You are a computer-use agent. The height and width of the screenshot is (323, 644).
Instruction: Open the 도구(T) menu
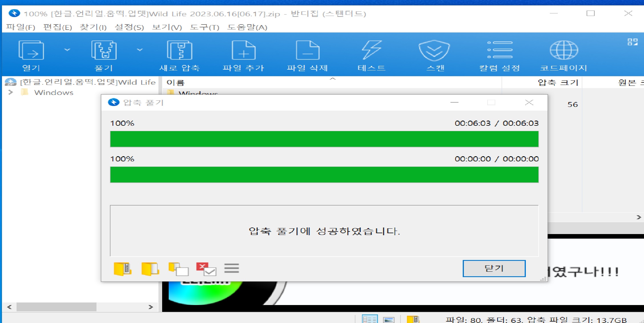point(204,27)
